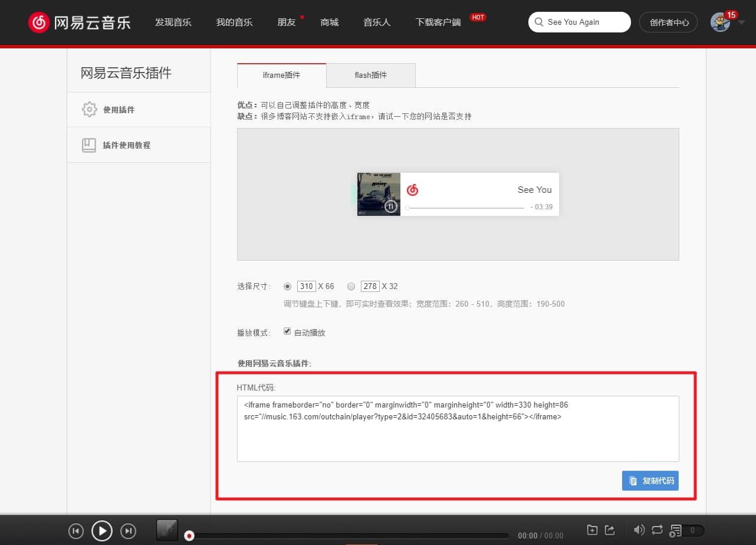756x545 pixels.
Task: Open the user avatar with badge 15
Action: click(x=721, y=22)
